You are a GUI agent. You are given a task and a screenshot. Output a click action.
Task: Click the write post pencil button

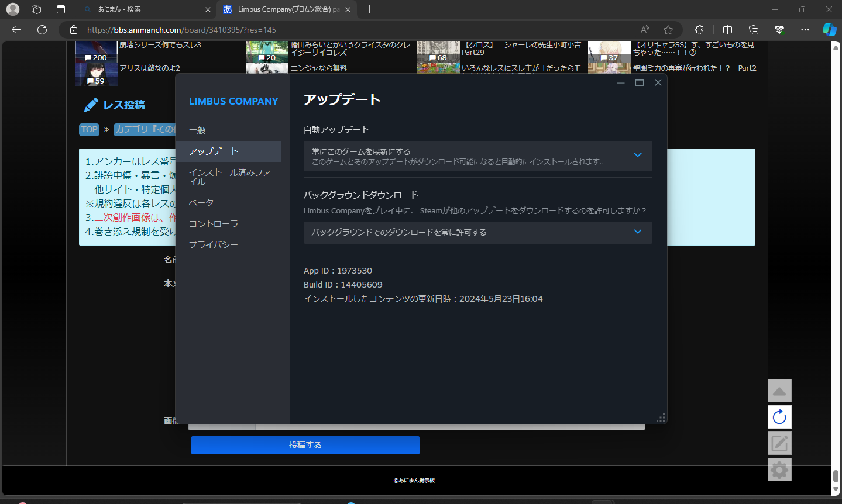[x=779, y=443]
